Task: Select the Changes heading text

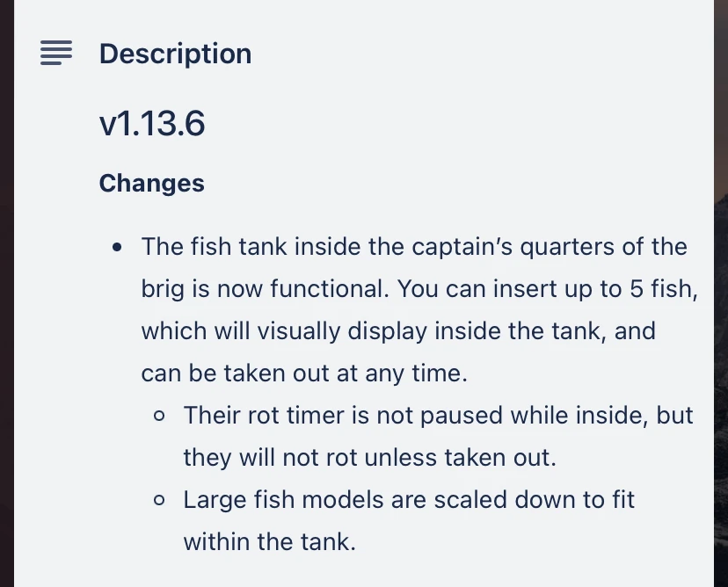Action: click(x=151, y=183)
